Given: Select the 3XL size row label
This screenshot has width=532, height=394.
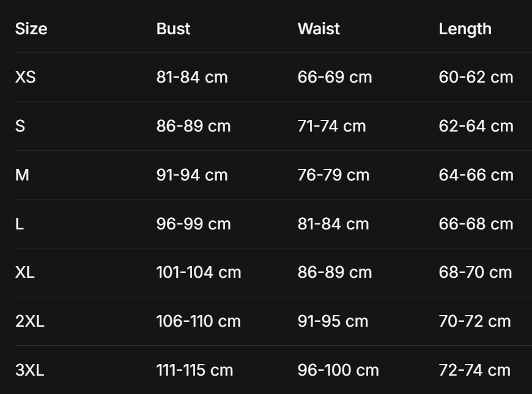Looking at the screenshot, I should [x=30, y=370].
